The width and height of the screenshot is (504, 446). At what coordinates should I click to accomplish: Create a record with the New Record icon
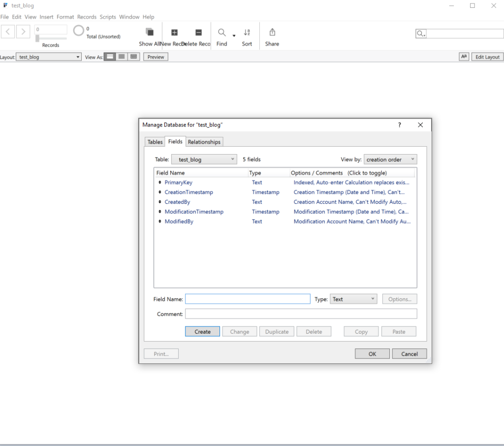coord(174,33)
